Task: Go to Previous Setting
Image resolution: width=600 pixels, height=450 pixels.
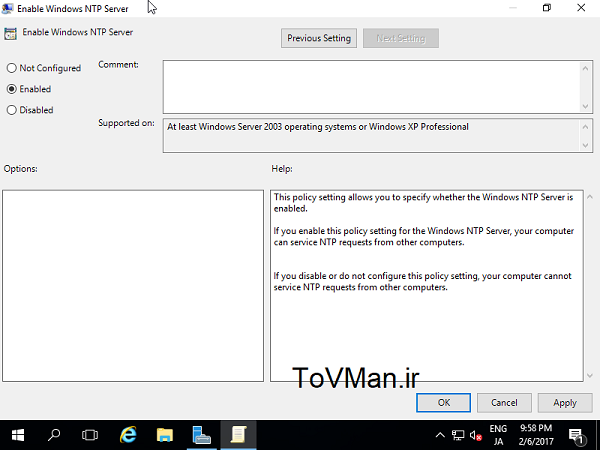Action: coord(319,38)
